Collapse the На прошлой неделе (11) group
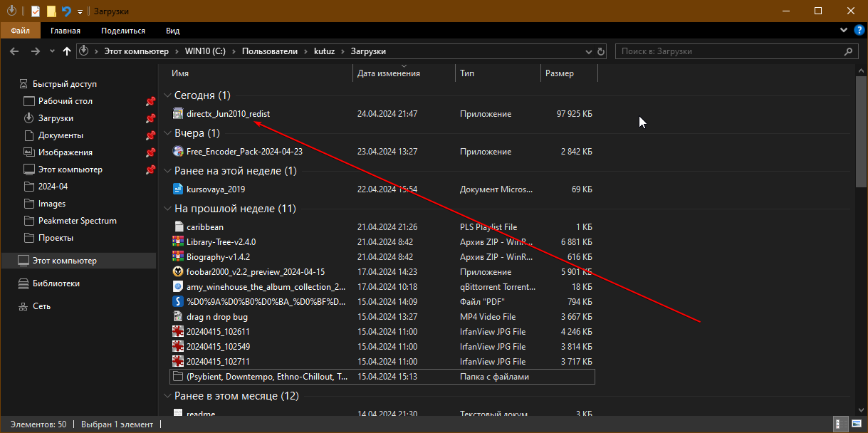868x433 pixels. tap(167, 209)
